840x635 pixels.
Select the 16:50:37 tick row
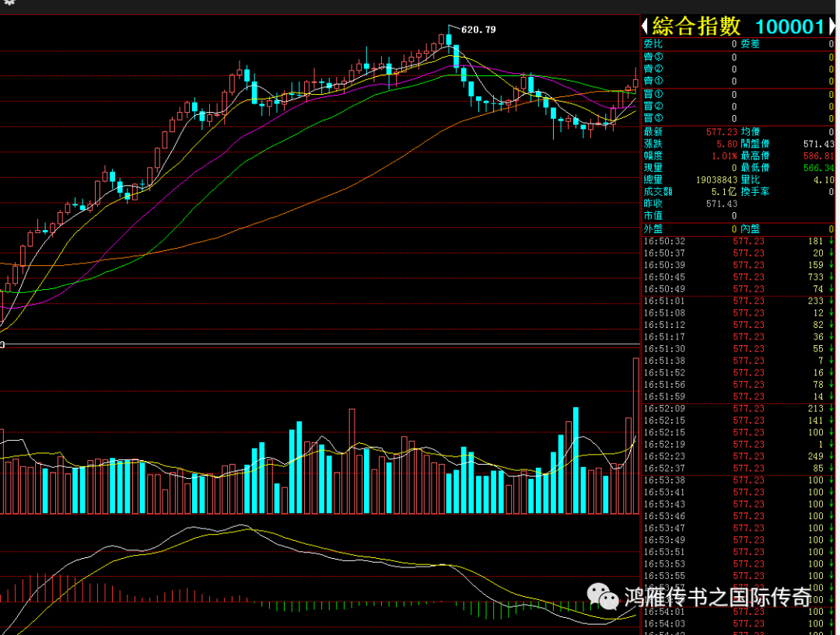coord(738,253)
